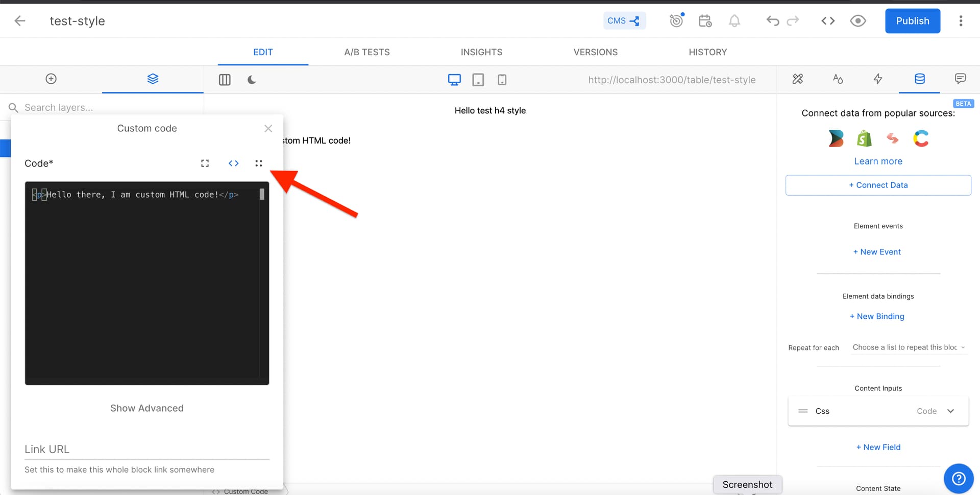Screen dimensions: 980x495
Task: Switch to the A/B TESTS tab
Action: (367, 52)
